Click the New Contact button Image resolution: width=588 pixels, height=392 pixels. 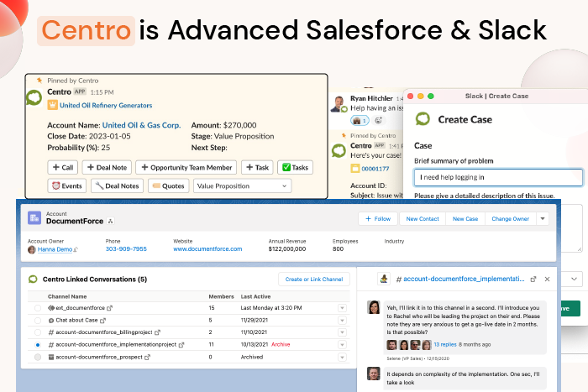pyautogui.click(x=423, y=219)
